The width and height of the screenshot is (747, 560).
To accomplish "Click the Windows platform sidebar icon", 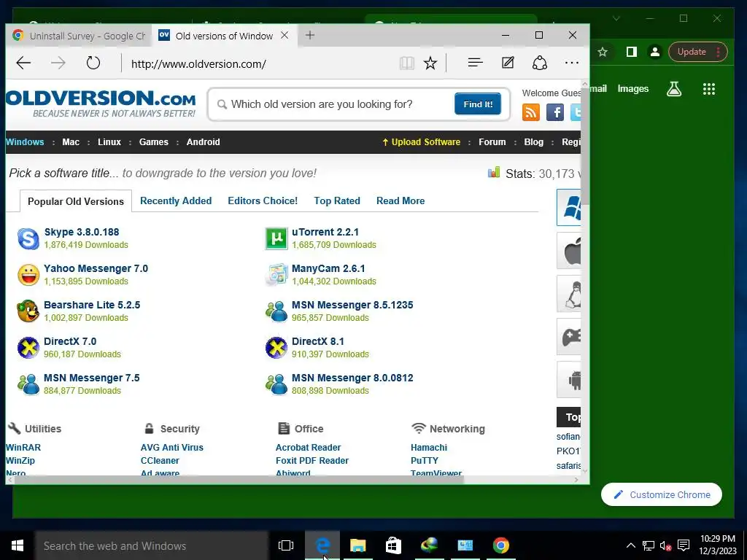I will point(569,208).
